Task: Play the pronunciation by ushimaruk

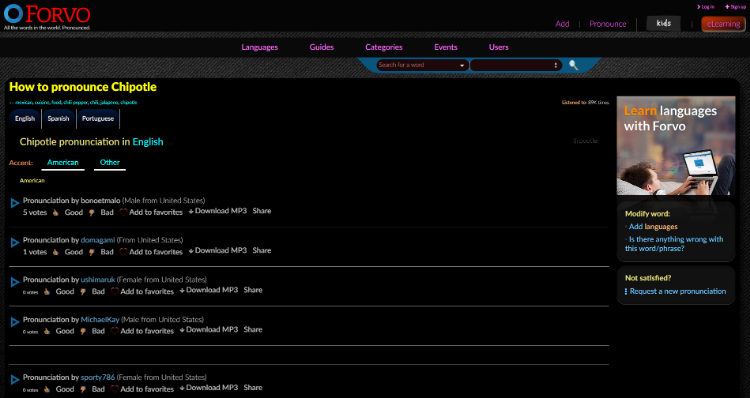Action: pos(15,283)
